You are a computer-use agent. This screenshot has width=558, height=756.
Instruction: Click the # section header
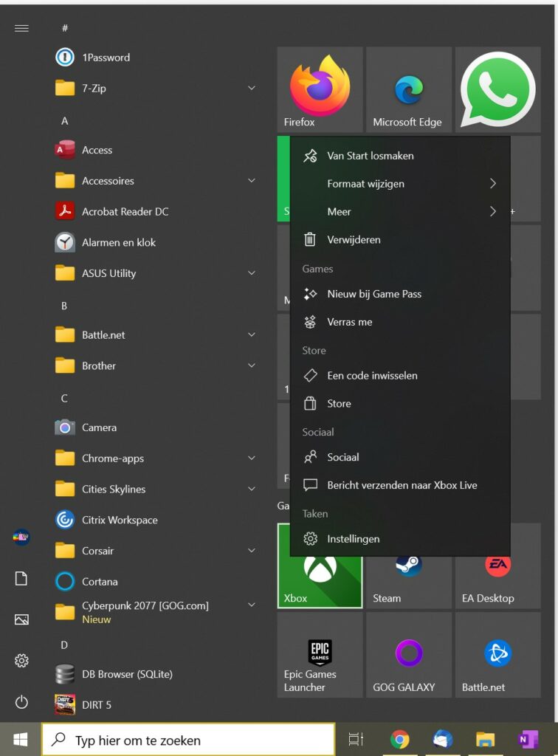tap(64, 29)
